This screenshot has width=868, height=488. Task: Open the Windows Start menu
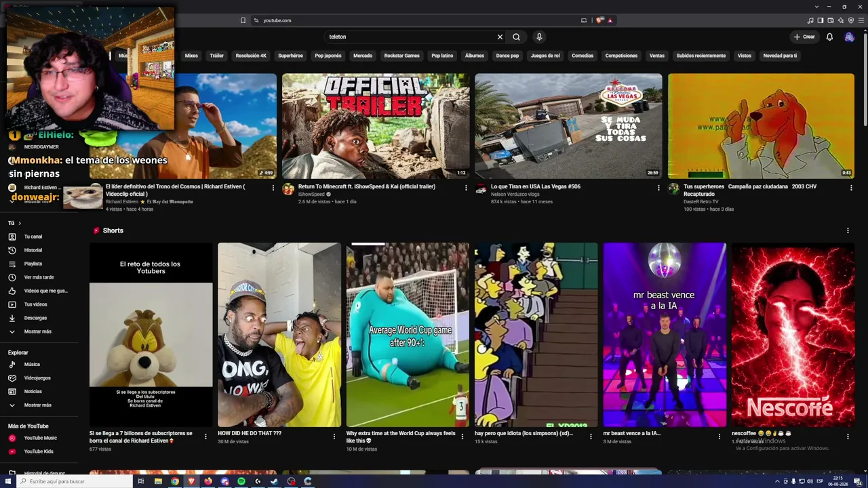pos(8,481)
